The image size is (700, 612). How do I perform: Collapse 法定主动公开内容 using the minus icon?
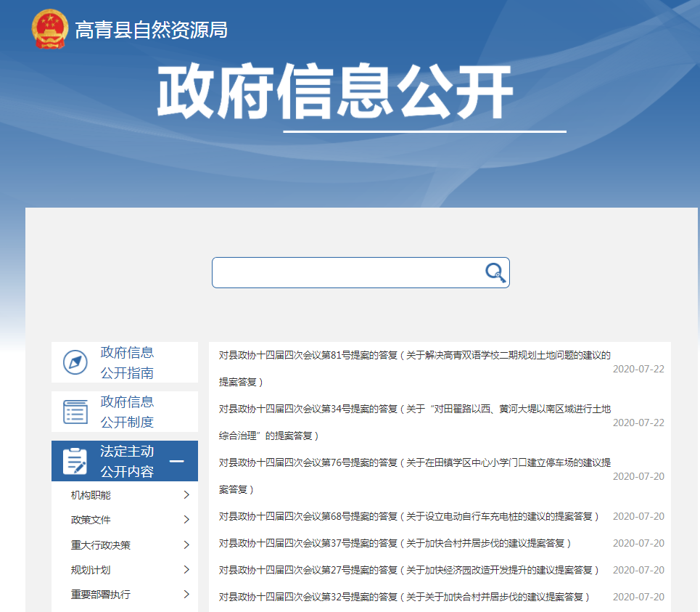tap(176, 461)
